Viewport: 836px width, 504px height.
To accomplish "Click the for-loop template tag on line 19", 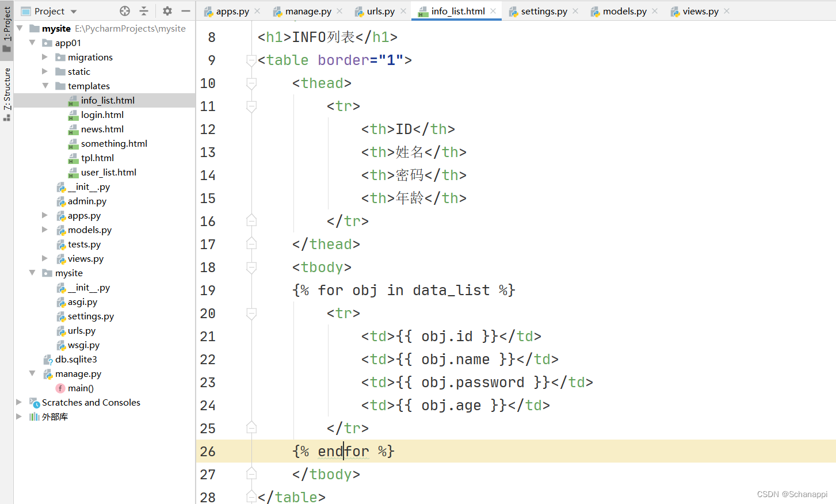I will coord(404,290).
